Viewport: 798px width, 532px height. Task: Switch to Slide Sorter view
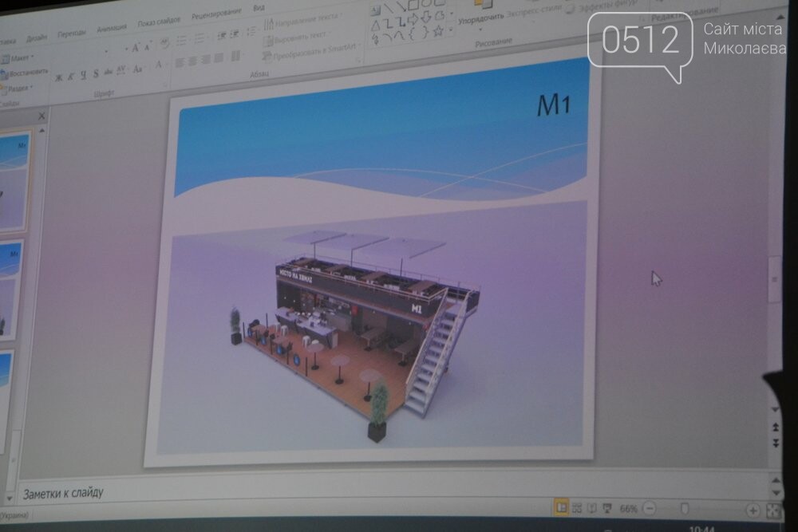577,507
